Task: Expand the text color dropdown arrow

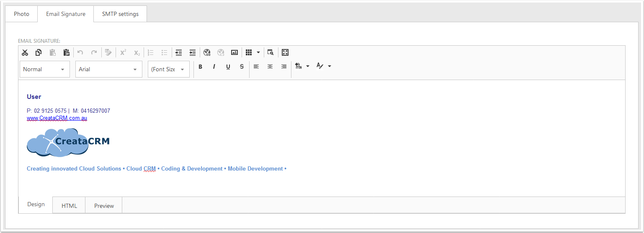Action: pyautogui.click(x=330, y=66)
